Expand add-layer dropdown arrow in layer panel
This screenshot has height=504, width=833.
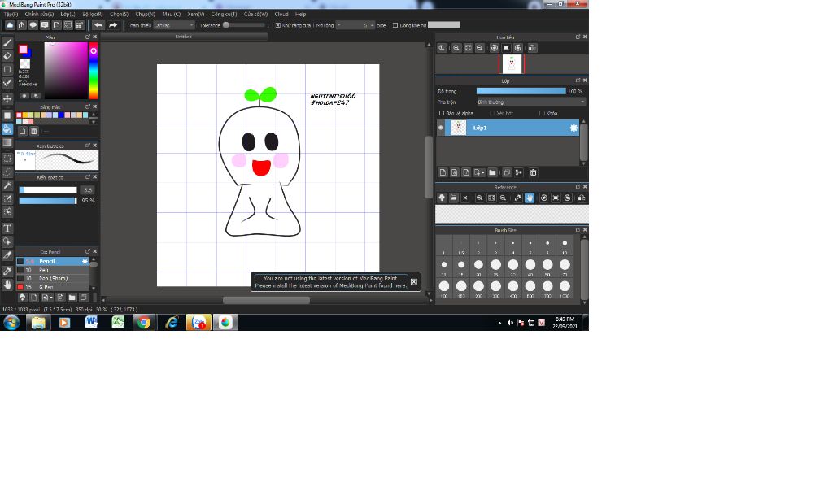pos(483,172)
